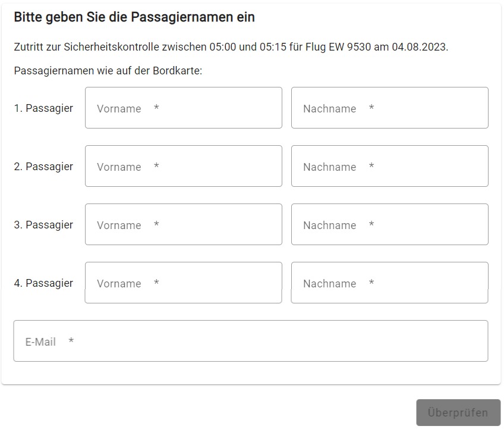Select the third passenger's Vorname input
Screen dimensions: 504x429
point(183,225)
